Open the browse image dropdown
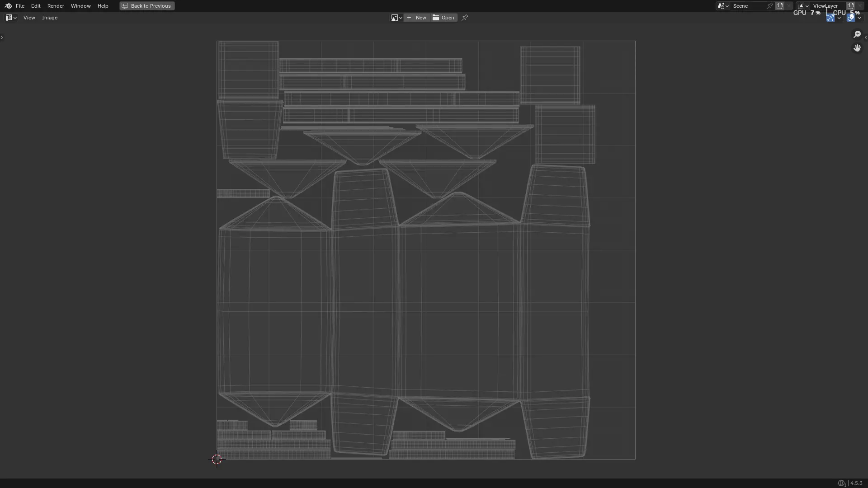868x488 pixels. click(396, 18)
